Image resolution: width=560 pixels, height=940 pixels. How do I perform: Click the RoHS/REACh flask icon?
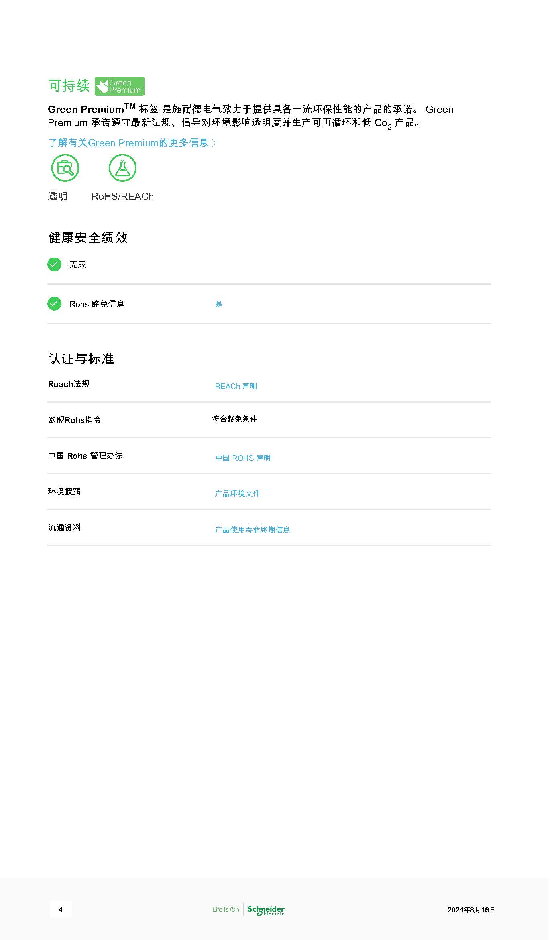pyautogui.click(x=122, y=168)
